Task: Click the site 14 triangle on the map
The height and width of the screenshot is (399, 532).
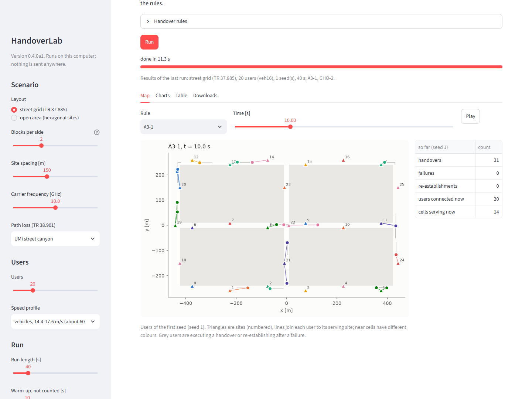Action: click(x=268, y=160)
